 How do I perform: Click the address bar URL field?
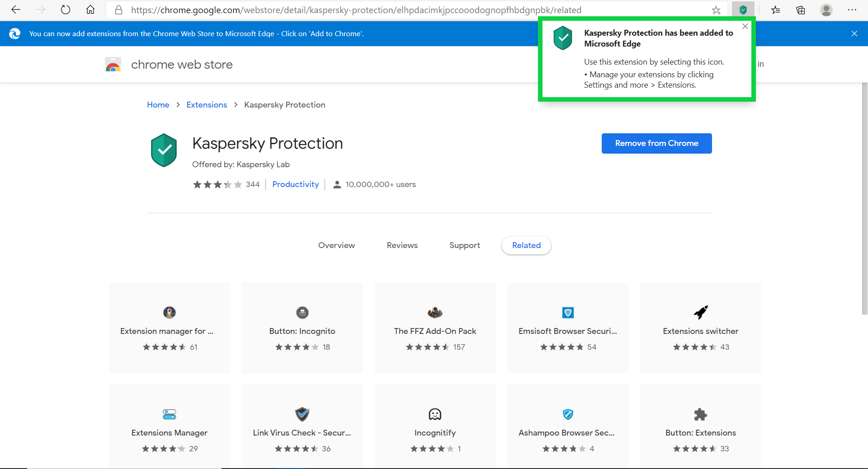coord(416,10)
